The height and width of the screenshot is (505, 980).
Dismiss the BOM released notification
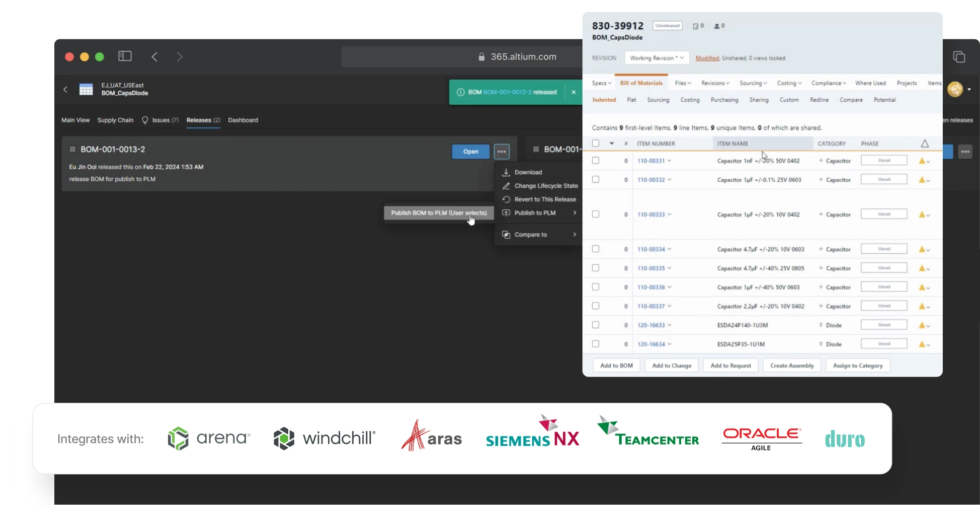click(x=574, y=92)
